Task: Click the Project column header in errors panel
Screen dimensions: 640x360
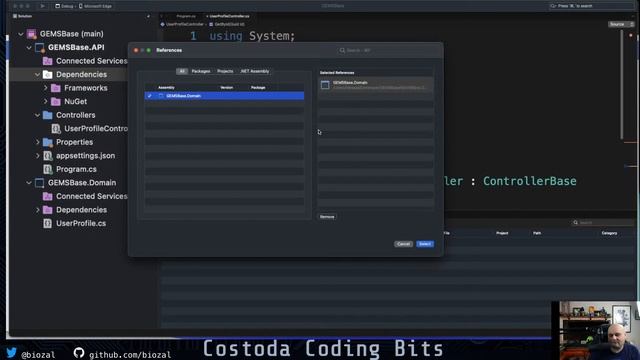Action: coord(502,233)
